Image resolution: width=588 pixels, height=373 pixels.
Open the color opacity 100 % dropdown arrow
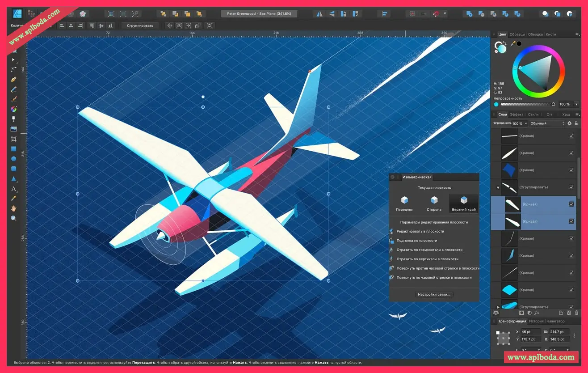pyautogui.click(x=576, y=105)
